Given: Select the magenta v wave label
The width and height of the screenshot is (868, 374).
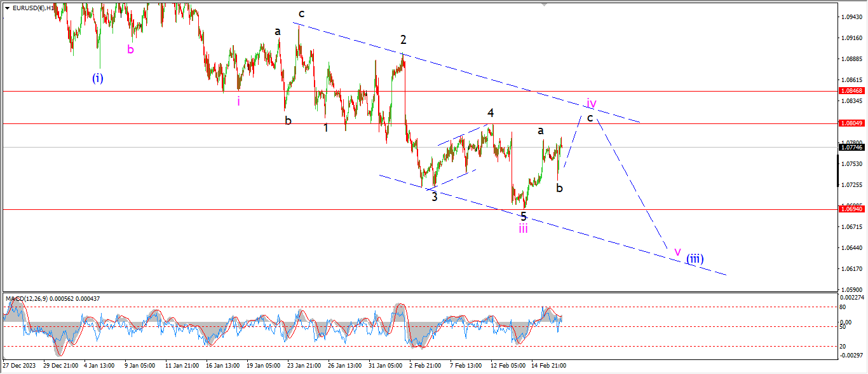Looking at the screenshot, I should pyautogui.click(x=677, y=251).
